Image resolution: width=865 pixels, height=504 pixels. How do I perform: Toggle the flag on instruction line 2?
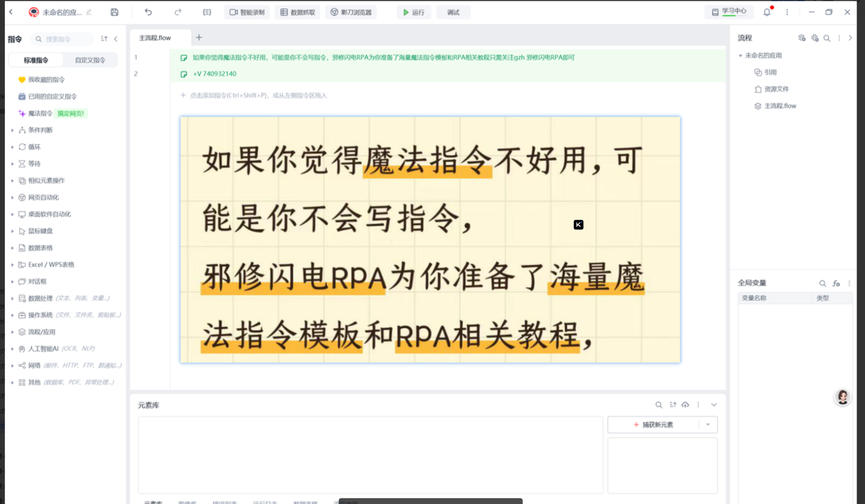click(184, 74)
